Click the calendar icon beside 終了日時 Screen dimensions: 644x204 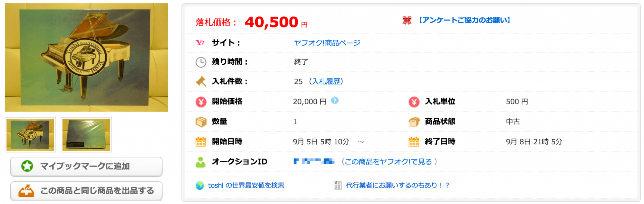[x=414, y=142]
